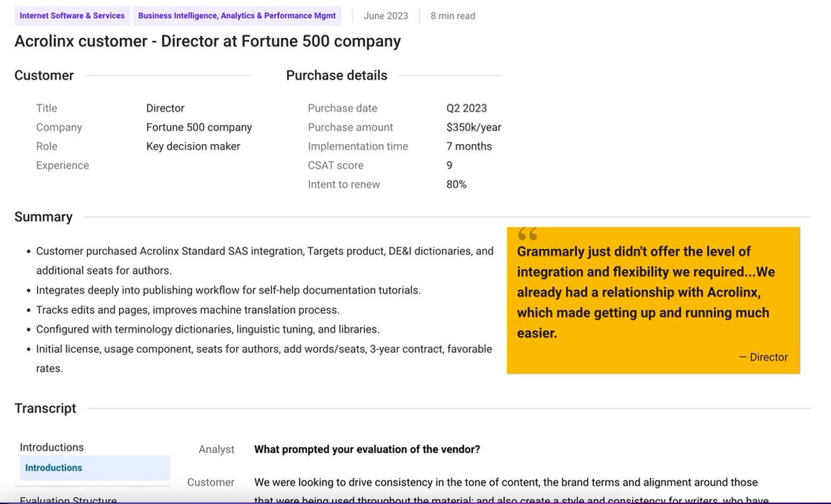
Task: Click the $350k/year purchase amount value
Action: point(474,127)
